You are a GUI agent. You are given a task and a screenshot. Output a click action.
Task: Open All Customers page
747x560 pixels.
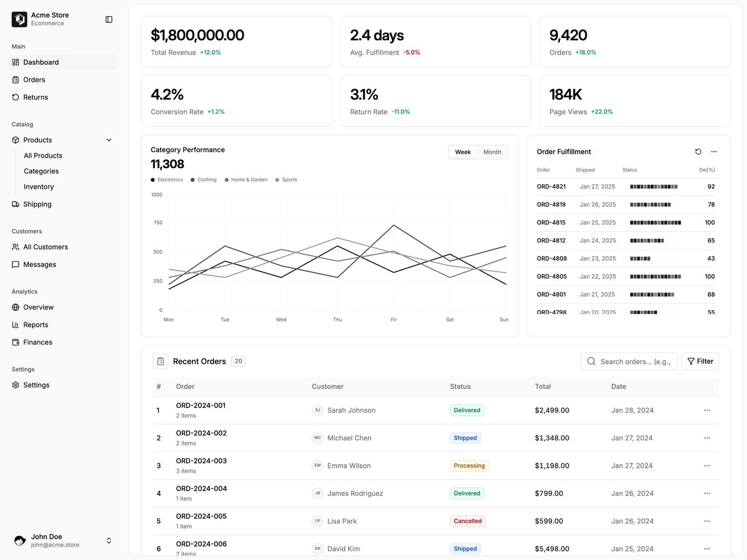point(62,247)
